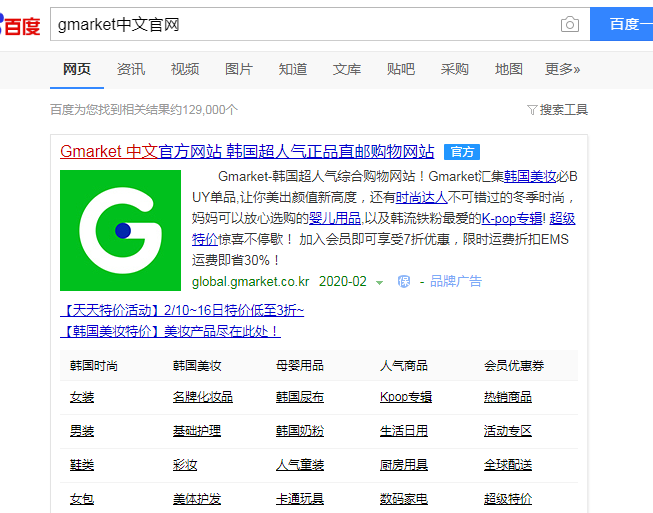
Task: Open 韩国奶粉 category link
Action: point(300,431)
